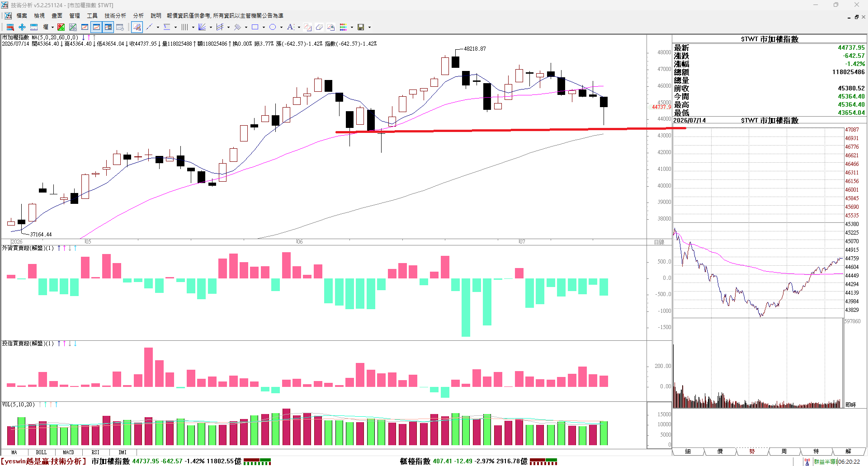Viewport: 868px width, 466px height.
Task: Toggle the split chart panel button
Action: pyautogui.click(x=108, y=27)
